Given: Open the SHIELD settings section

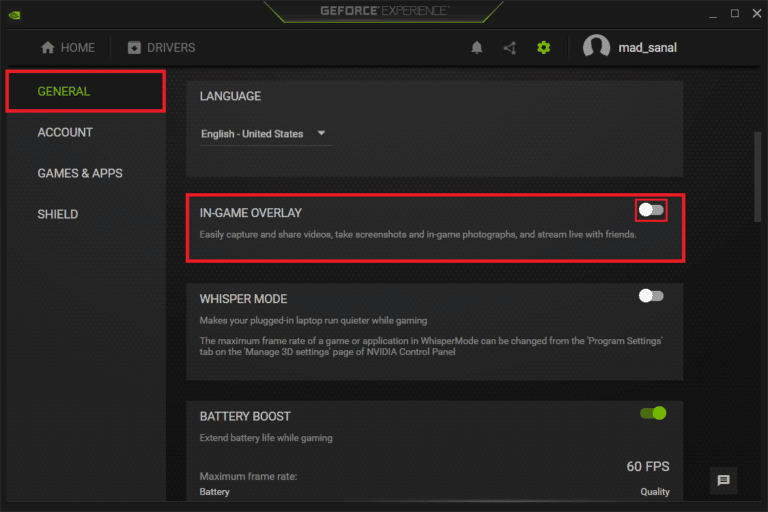Looking at the screenshot, I should [58, 214].
